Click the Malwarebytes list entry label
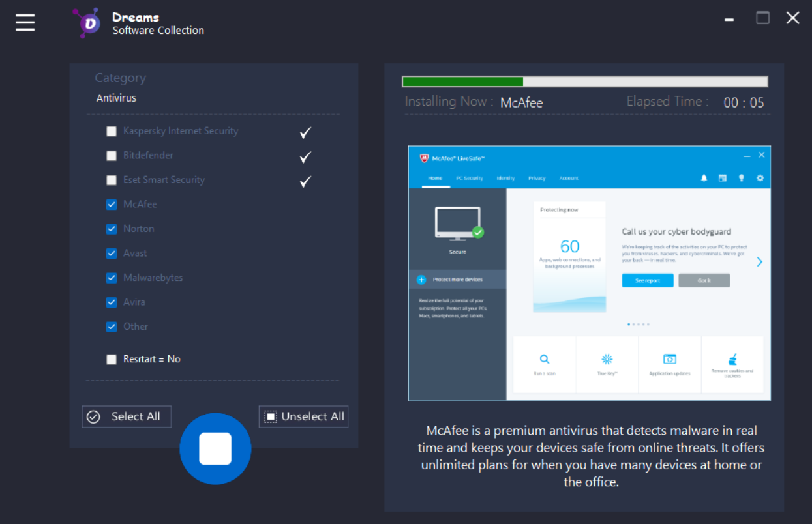Viewport: 812px width, 524px height. pyautogui.click(x=153, y=278)
